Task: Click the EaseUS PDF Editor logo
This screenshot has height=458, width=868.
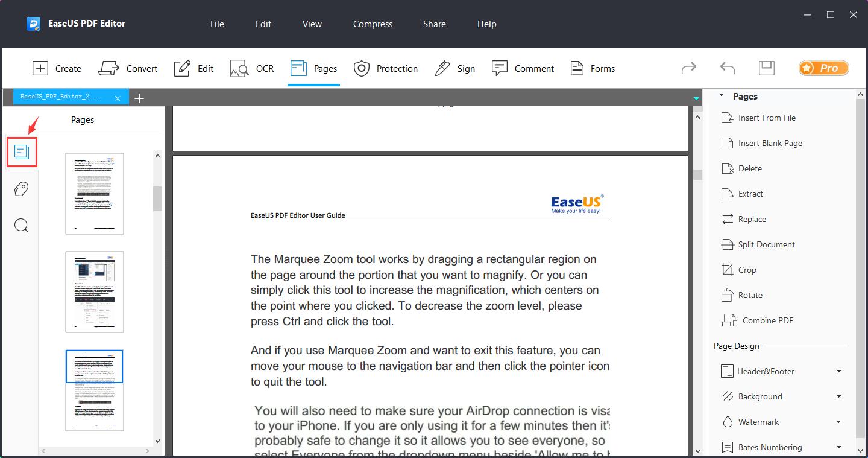Action: [x=33, y=24]
